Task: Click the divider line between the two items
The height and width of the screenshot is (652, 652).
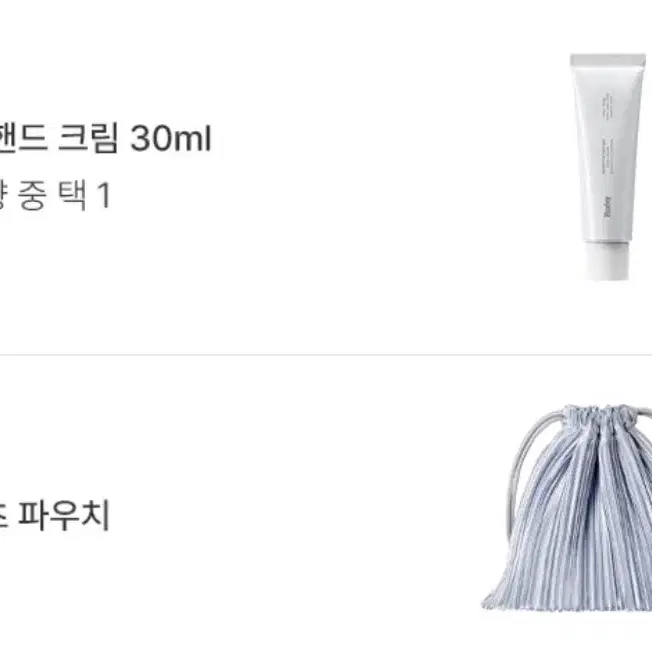Action: tap(326, 355)
